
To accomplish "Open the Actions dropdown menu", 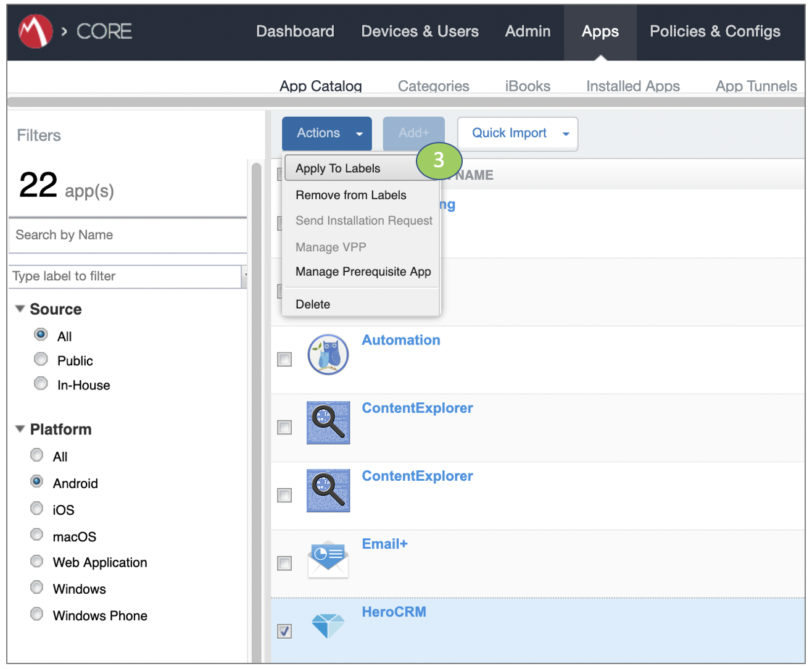I will 326,133.
